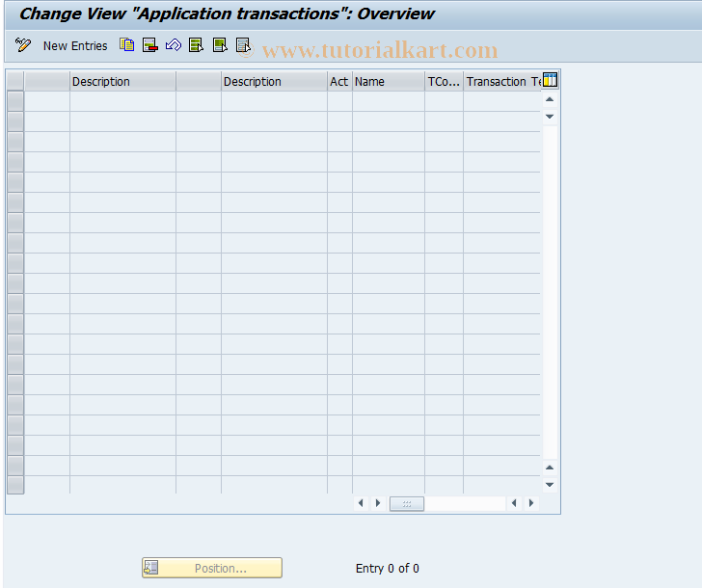Toggle display/change mode pencil icon
The width and height of the screenshot is (702, 588).
pyautogui.click(x=22, y=45)
